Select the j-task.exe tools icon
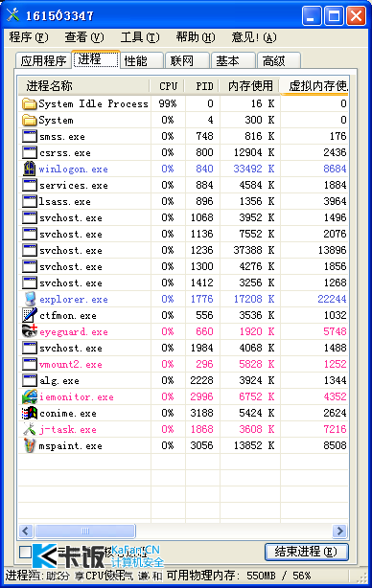The image size is (372, 588). tap(30, 429)
